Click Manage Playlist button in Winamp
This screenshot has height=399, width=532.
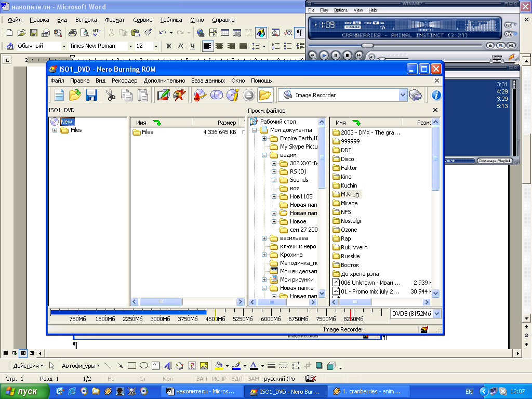click(x=495, y=161)
